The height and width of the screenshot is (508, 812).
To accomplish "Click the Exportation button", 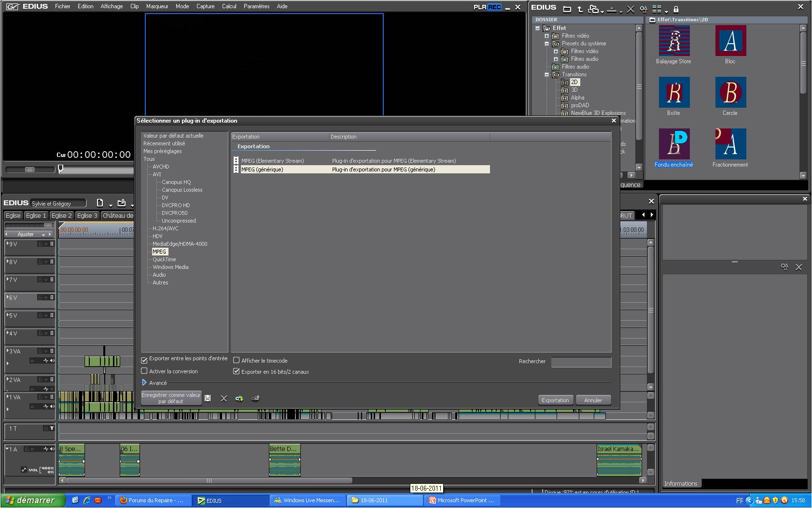I will point(555,400).
